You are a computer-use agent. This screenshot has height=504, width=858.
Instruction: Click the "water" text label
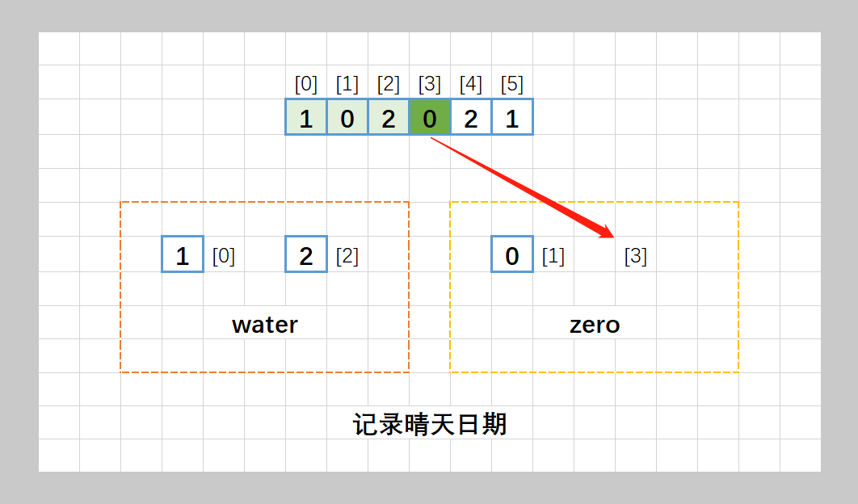[264, 325]
